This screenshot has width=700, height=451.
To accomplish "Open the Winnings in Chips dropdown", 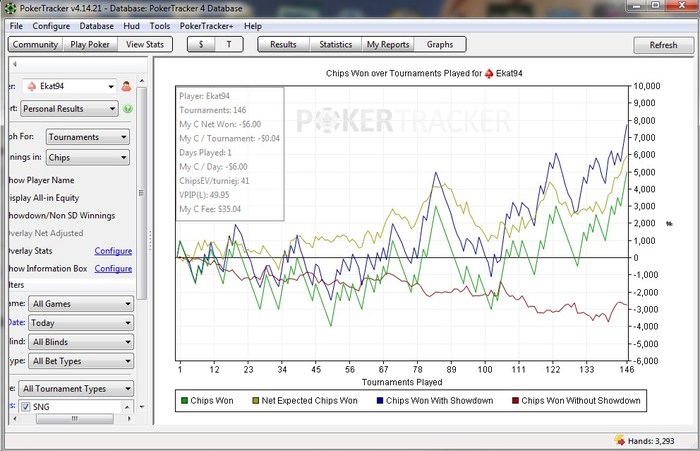I will [x=88, y=158].
